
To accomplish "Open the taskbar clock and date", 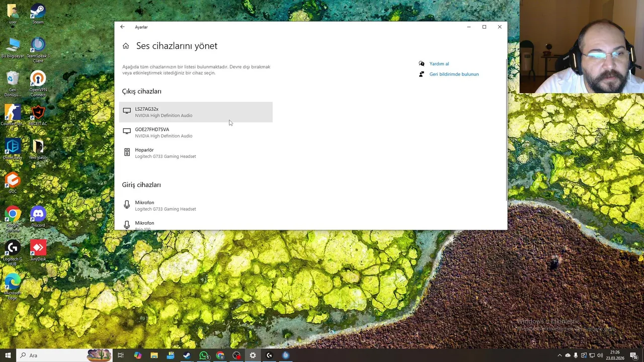I will (615, 355).
